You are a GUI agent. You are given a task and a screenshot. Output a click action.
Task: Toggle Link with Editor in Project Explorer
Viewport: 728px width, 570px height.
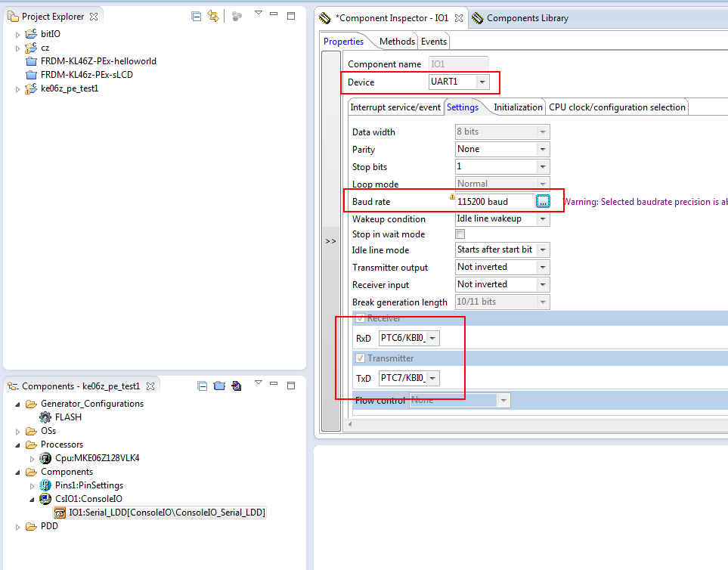click(x=213, y=16)
